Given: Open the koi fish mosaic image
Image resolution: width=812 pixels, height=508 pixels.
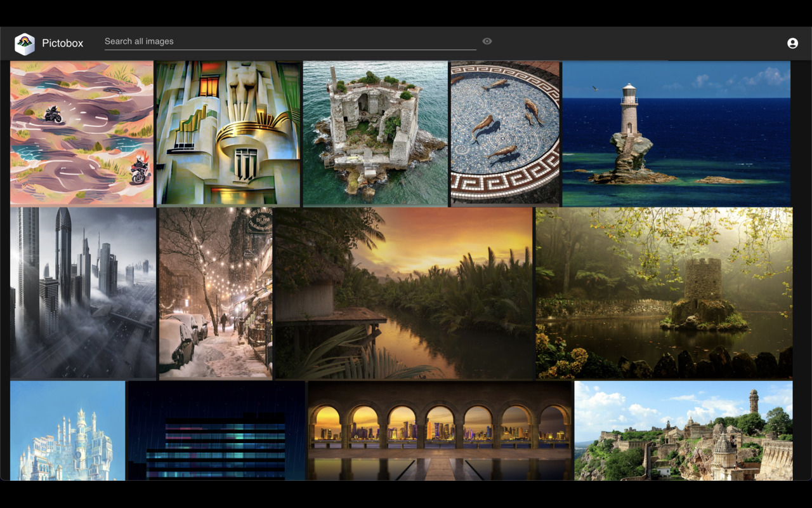Looking at the screenshot, I should [506, 133].
